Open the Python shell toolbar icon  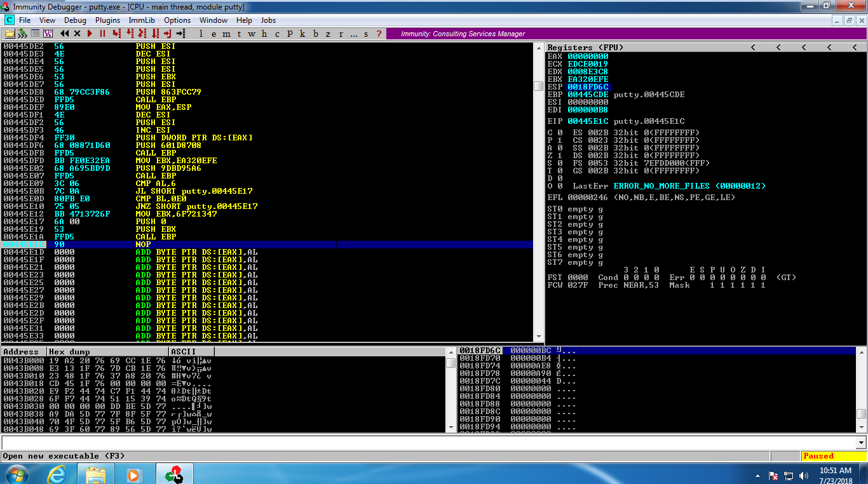tap(23, 34)
